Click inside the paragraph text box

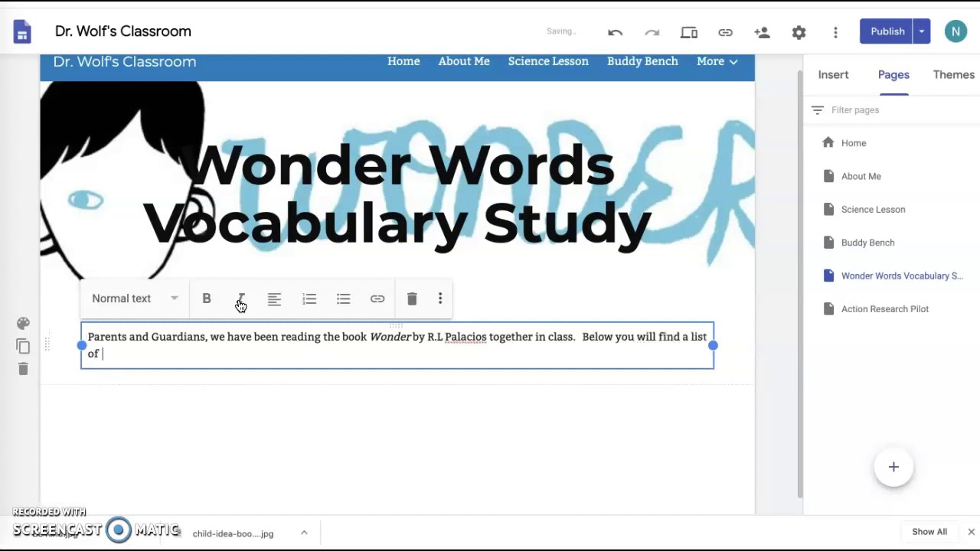coord(397,345)
